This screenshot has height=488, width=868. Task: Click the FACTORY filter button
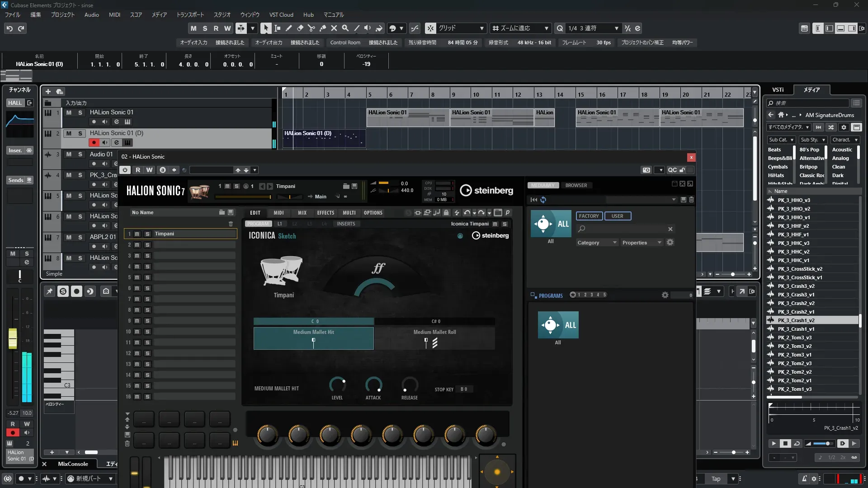pos(589,216)
